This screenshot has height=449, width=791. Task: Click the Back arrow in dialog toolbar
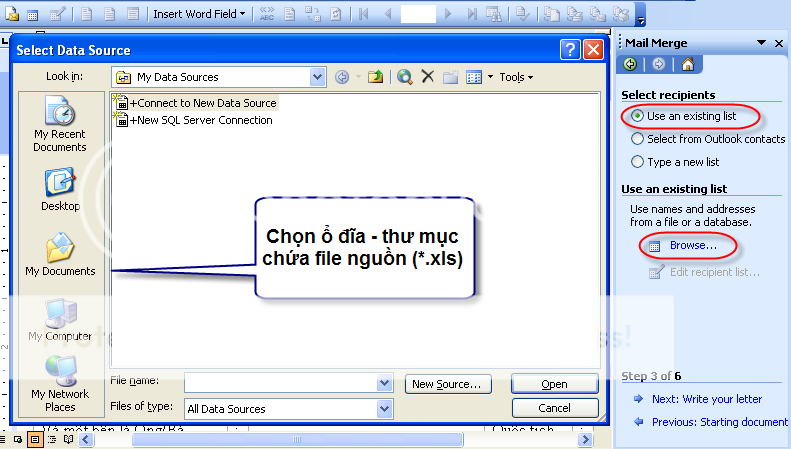click(x=342, y=77)
